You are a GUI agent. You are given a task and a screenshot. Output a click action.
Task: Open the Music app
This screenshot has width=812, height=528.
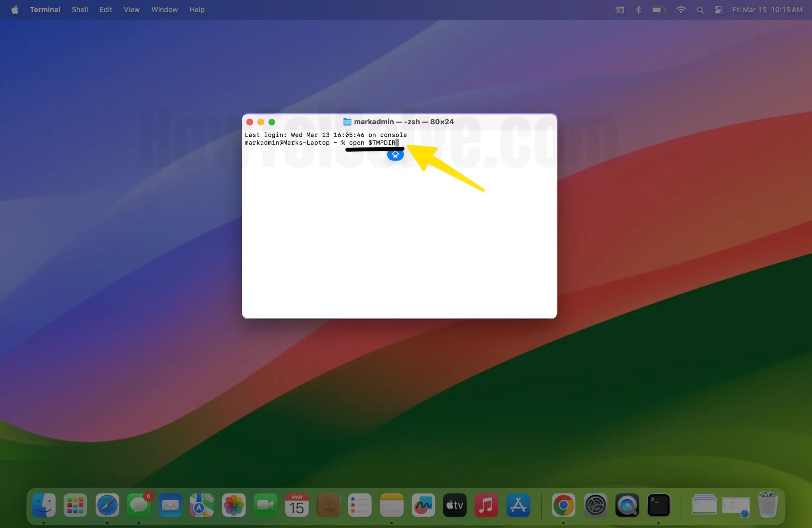[x=486, y=505]
